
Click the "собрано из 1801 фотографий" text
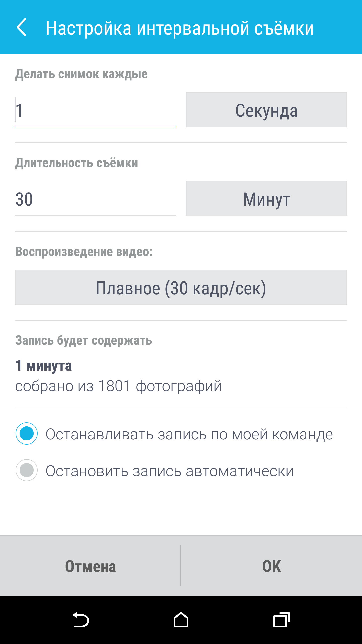(118, 386)
